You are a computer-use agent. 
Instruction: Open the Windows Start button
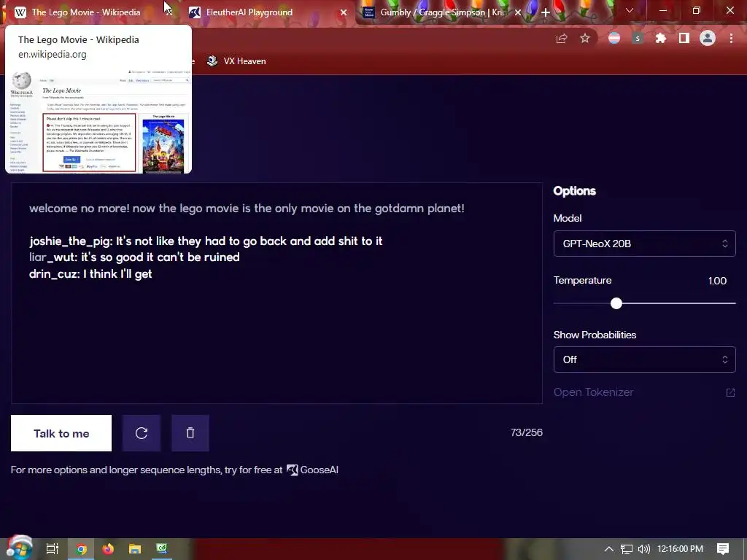19,548
